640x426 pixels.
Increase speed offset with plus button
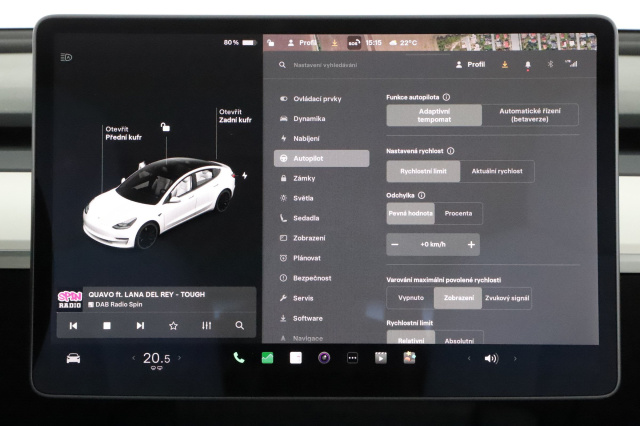pyautogui.click(x=471, y=244)
